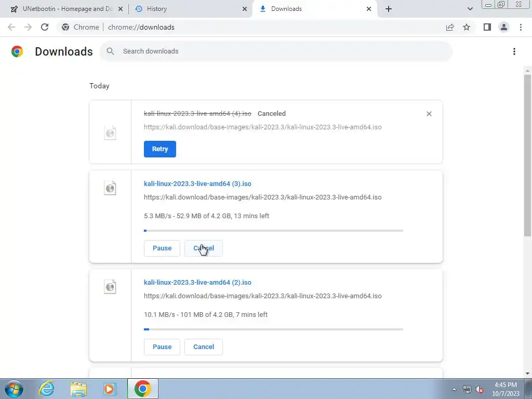
Task: Reload the downloads page
Action: (x=45, y=27)
